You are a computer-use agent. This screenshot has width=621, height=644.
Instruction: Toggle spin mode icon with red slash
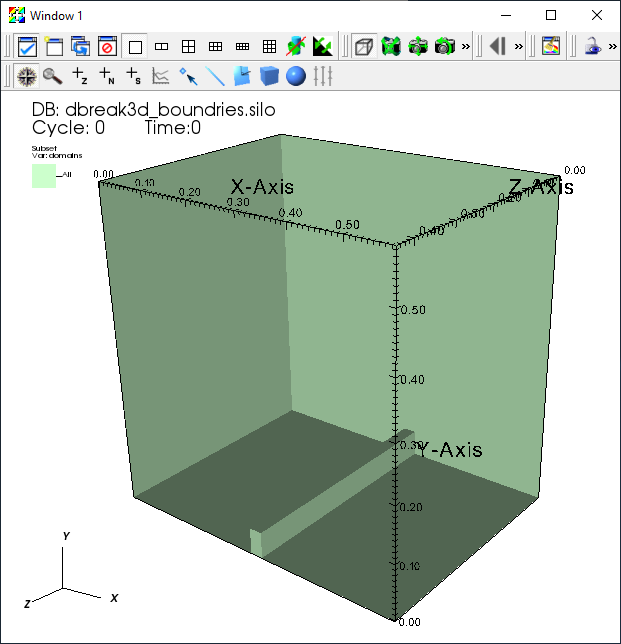click(x=296, y=46)
